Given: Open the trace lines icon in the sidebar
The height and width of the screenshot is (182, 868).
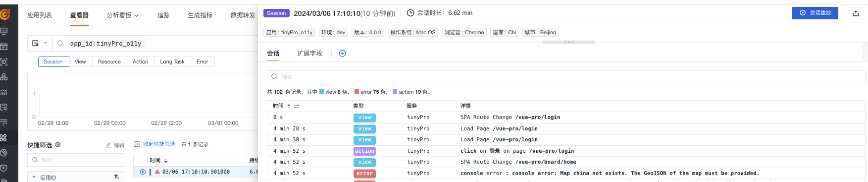Looking at the screenshot, I should coord(4,122).
